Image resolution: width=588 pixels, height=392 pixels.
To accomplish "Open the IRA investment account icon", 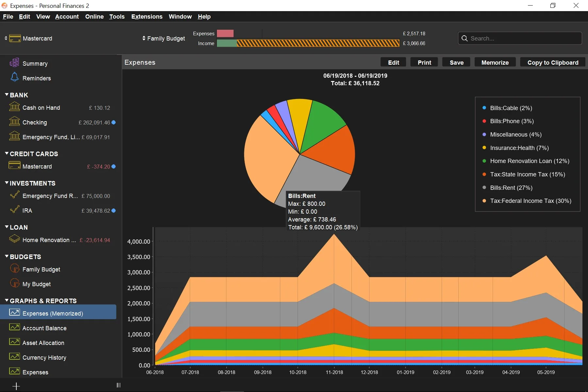I will pos(14,210).
